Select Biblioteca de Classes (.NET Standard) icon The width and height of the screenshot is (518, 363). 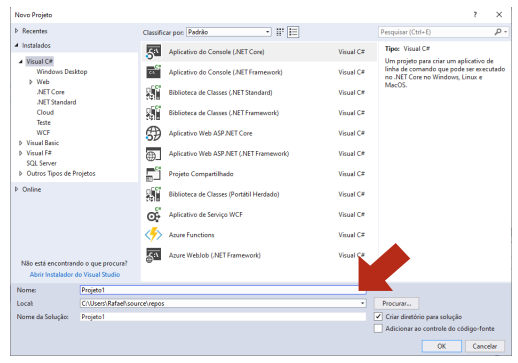(153, 92)
